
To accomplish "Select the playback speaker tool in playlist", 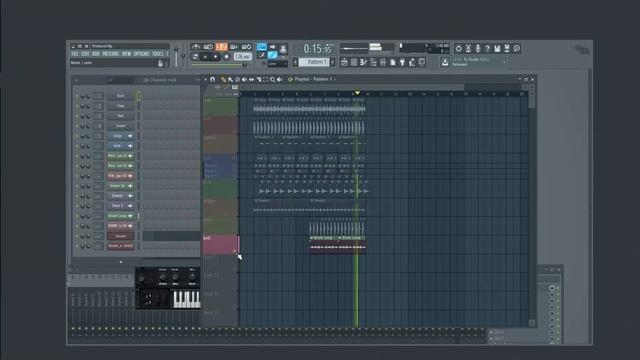I will (x=279, y=80).
